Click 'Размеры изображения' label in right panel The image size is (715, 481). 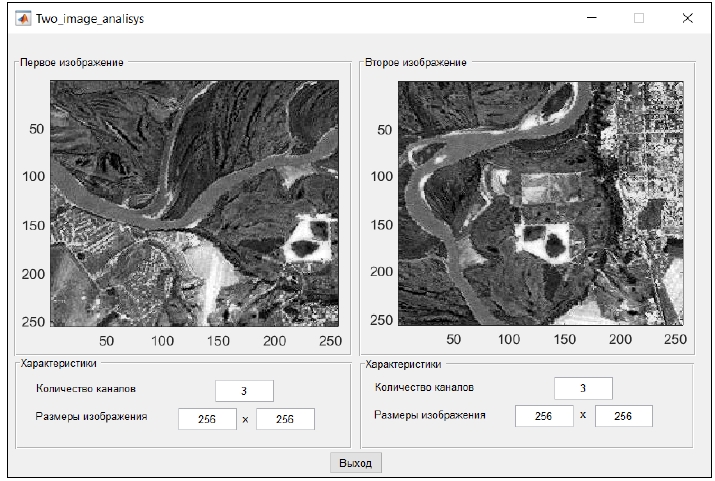coord(429,415)
